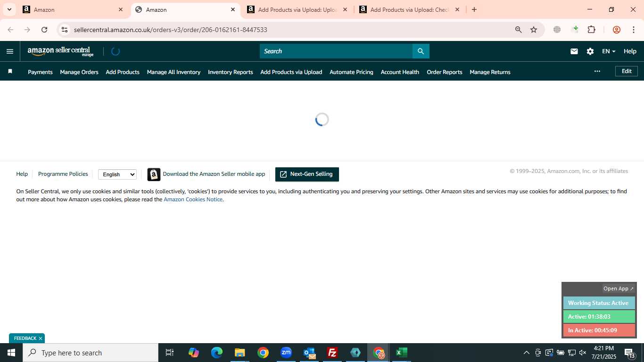Click the Edit button in nav bar
Viewport: 644px width, 362px height.
pyautogui.click(x=627, y=71)
